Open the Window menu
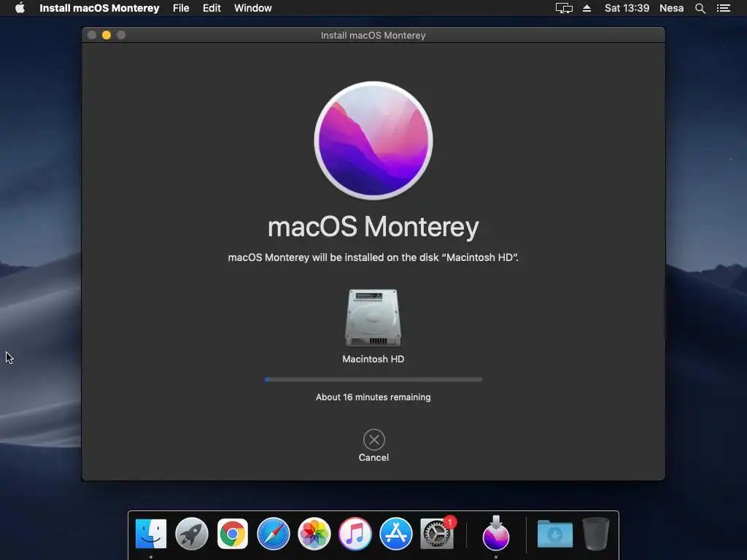Screen dimensions: 747x560 pos(253,8)
